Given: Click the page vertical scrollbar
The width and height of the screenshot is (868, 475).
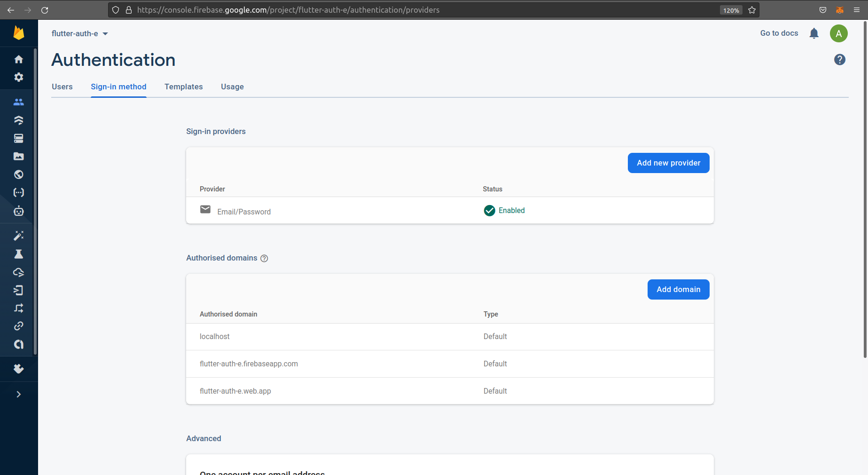Looking at the screenshot, I should point(865,190).
